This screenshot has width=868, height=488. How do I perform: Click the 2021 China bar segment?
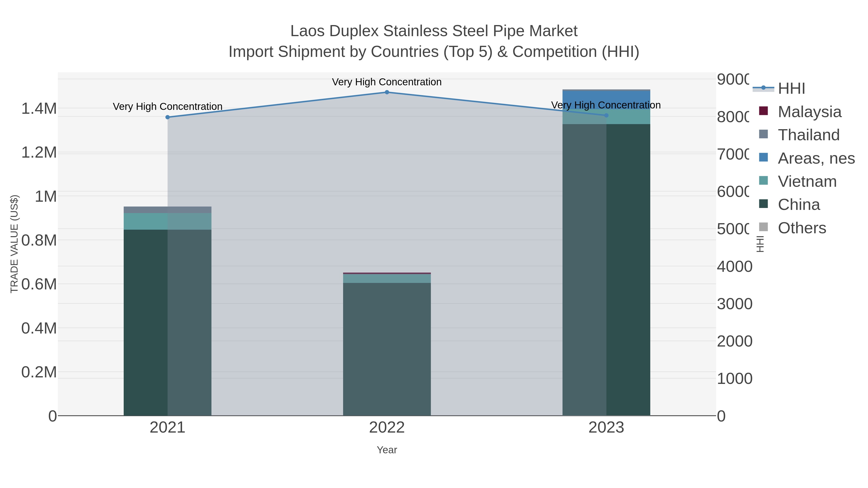168,323
